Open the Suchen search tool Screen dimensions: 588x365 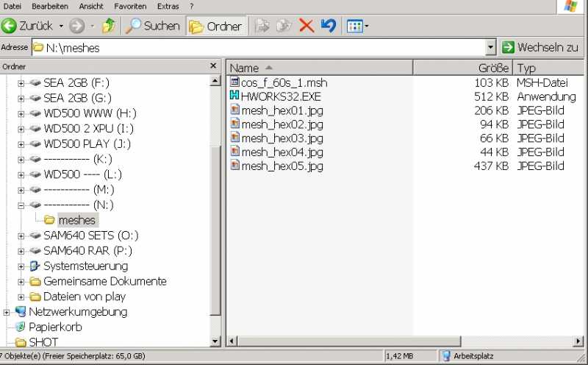pyautogui.click(x=152, y=26)
